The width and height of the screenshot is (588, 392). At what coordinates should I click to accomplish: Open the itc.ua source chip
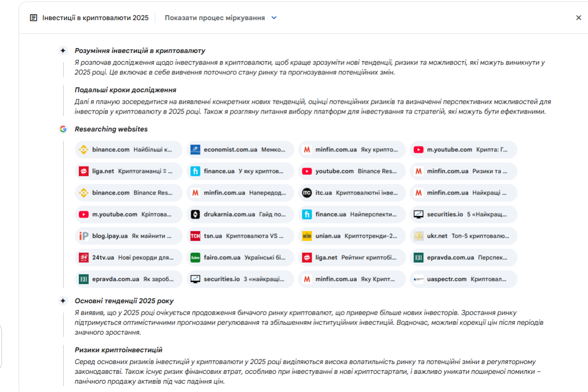click(x=352, y=193)
